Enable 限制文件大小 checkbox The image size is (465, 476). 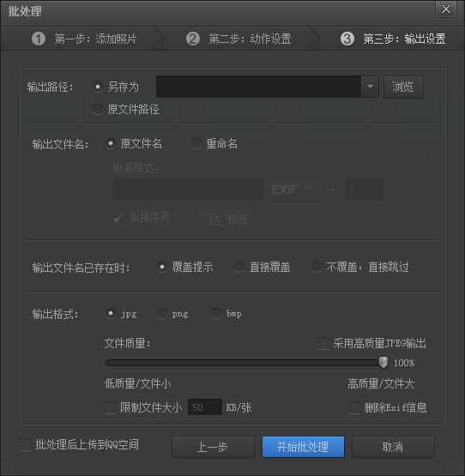pyautogui.click(x=110, y=407)
